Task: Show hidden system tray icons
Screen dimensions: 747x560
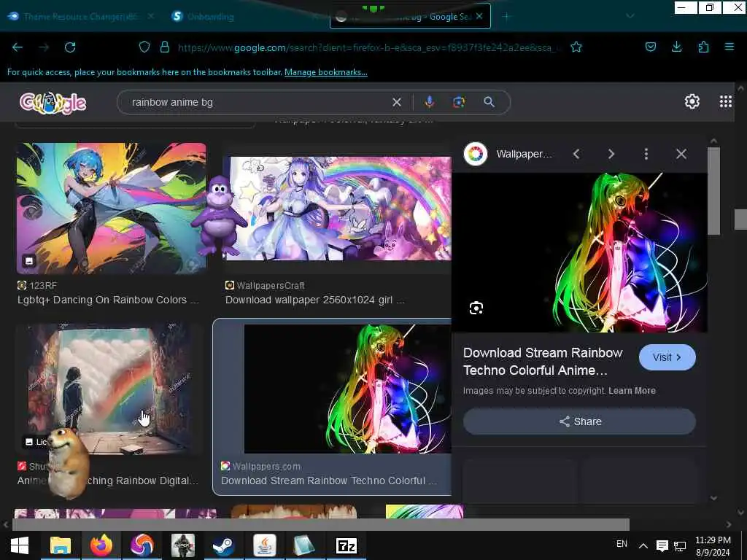Action: (643, 545)
